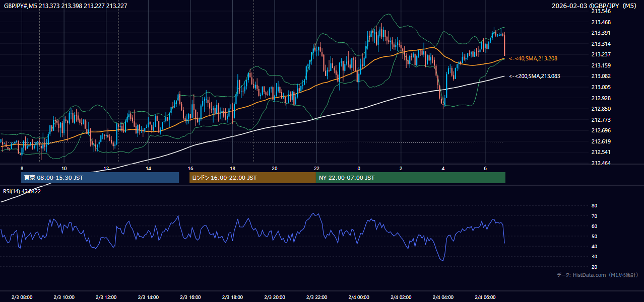
Task: Click price axis label 213.546
Action: coord(601,11)
